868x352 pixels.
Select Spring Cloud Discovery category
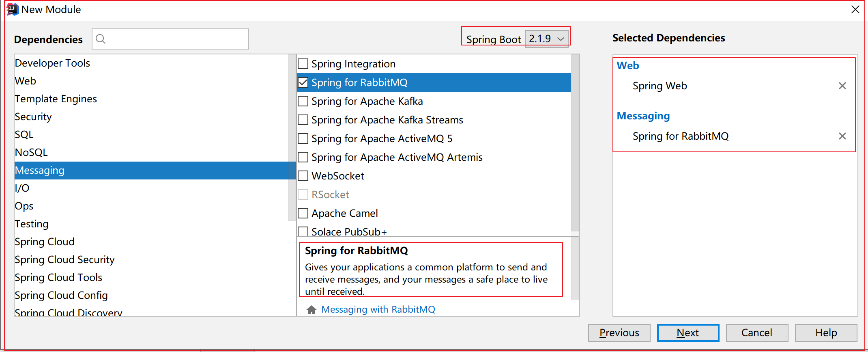tap(151, 311)
